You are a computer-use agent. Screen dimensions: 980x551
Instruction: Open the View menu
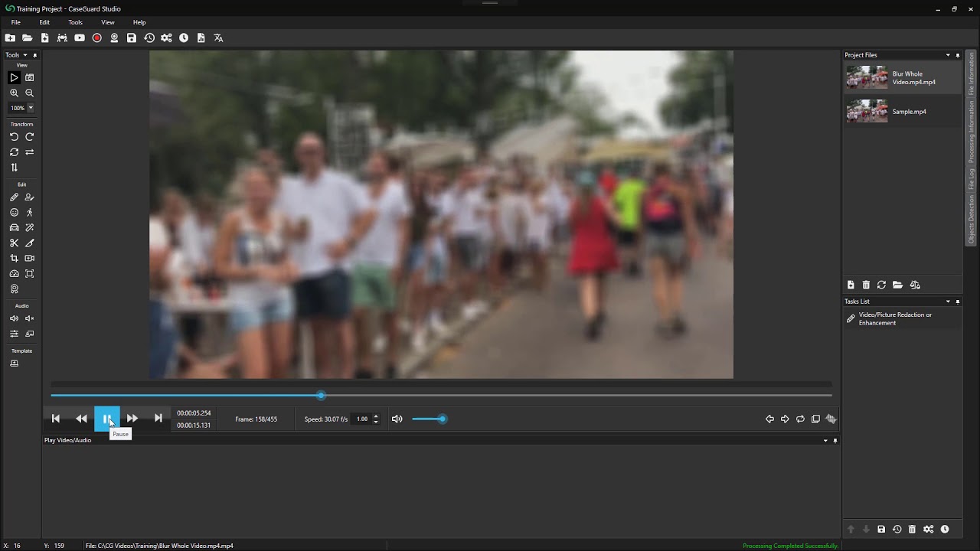[x=108, y=22]
